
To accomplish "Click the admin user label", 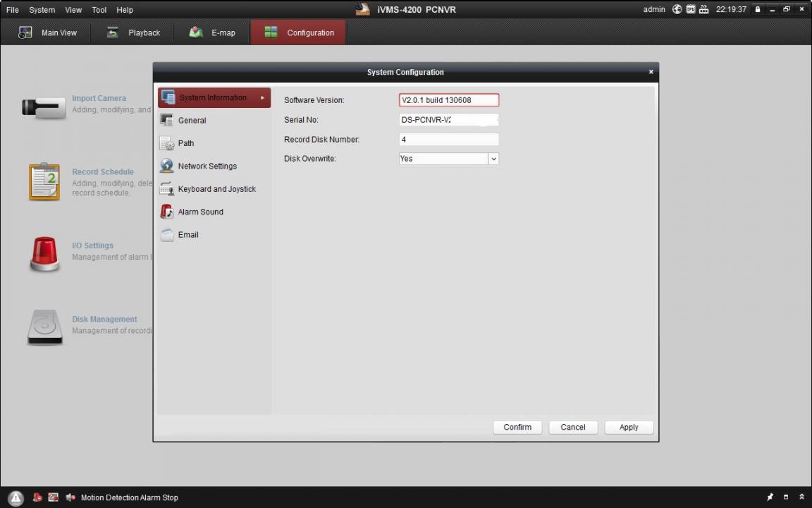I will tap(654, 9).
